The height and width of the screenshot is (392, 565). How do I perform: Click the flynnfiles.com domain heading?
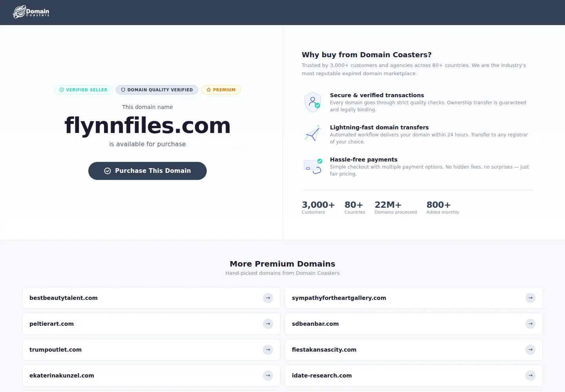[148, 125]
